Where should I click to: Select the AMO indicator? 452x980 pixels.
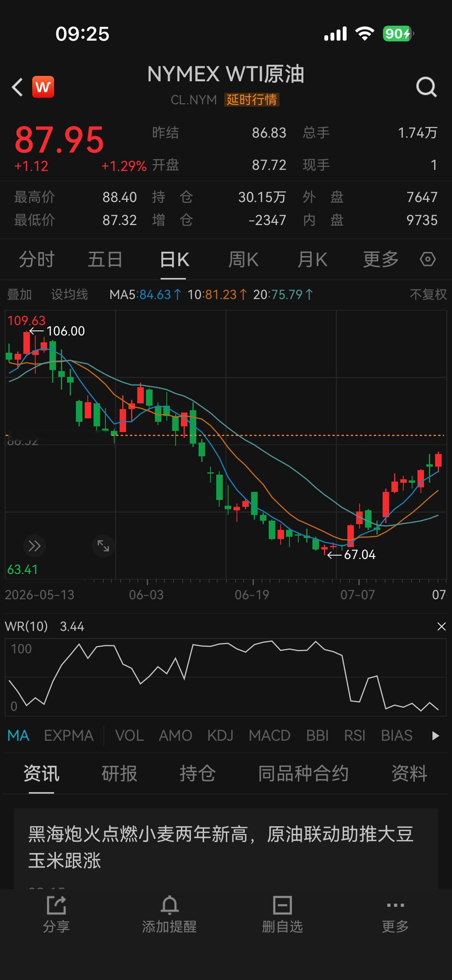pos(176,735)
